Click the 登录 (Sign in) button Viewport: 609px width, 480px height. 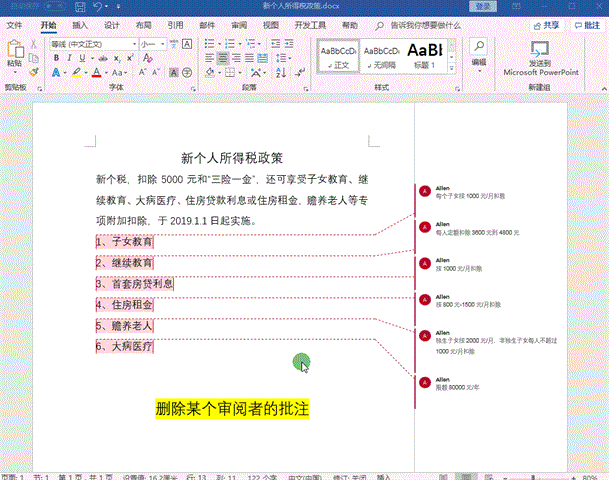click(x=484, y=7)
